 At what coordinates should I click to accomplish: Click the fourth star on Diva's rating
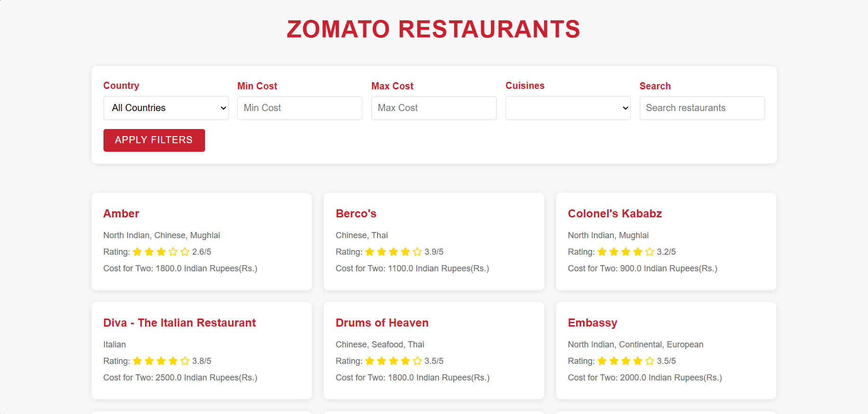[173, 361]
